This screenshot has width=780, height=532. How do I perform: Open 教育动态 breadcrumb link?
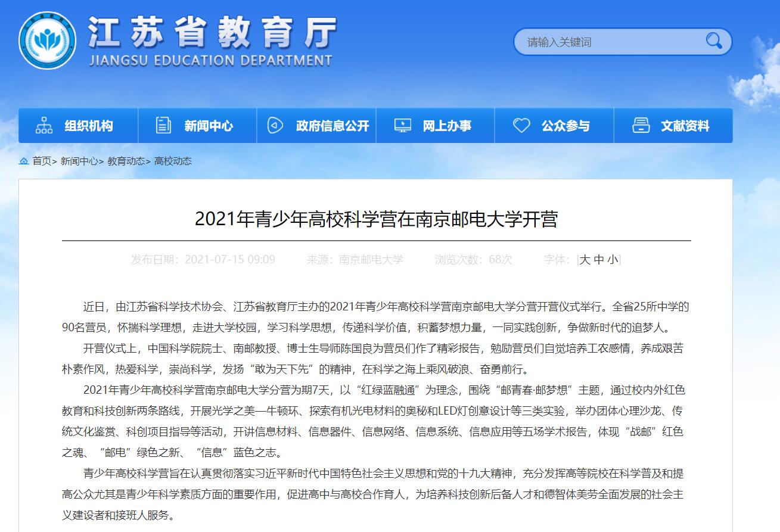(x=126, y=161)
